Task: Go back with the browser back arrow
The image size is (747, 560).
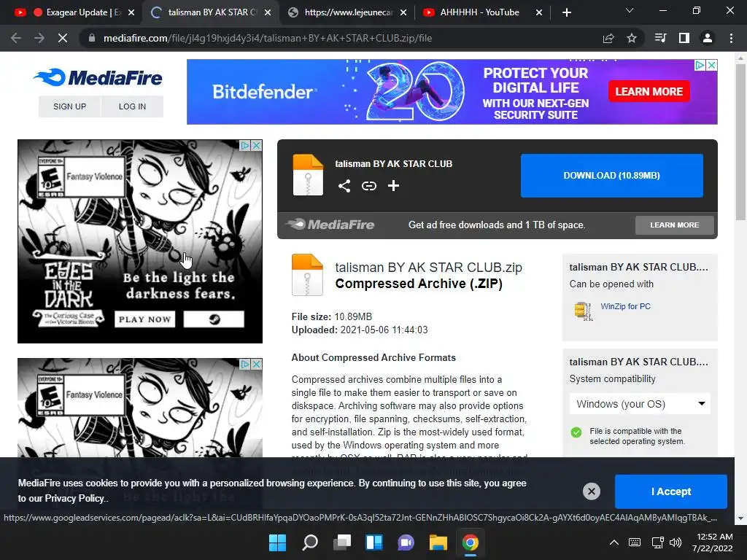Action: tap(16, 38)
